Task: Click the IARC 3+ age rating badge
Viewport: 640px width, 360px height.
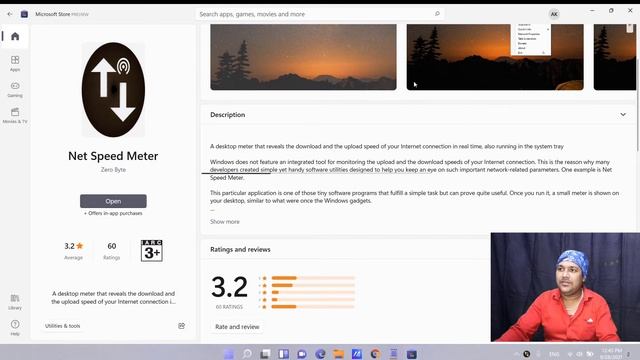Action: click(x=151, y=250)
